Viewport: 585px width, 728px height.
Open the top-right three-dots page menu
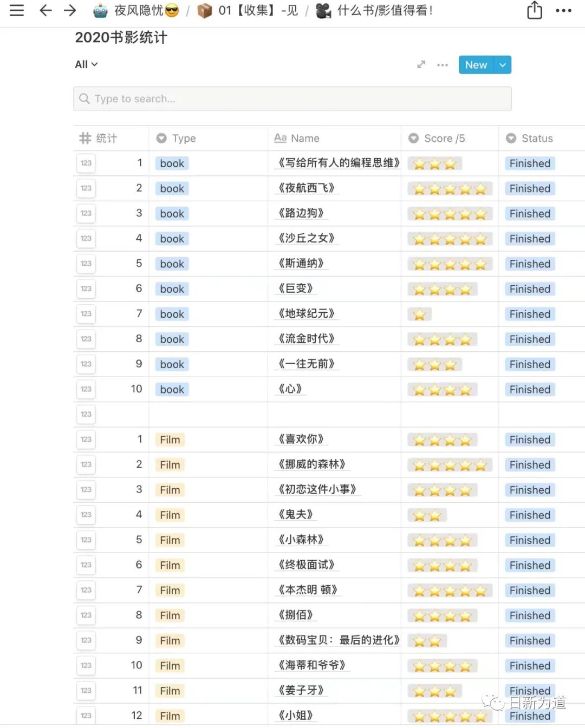(x=563, y=10)
